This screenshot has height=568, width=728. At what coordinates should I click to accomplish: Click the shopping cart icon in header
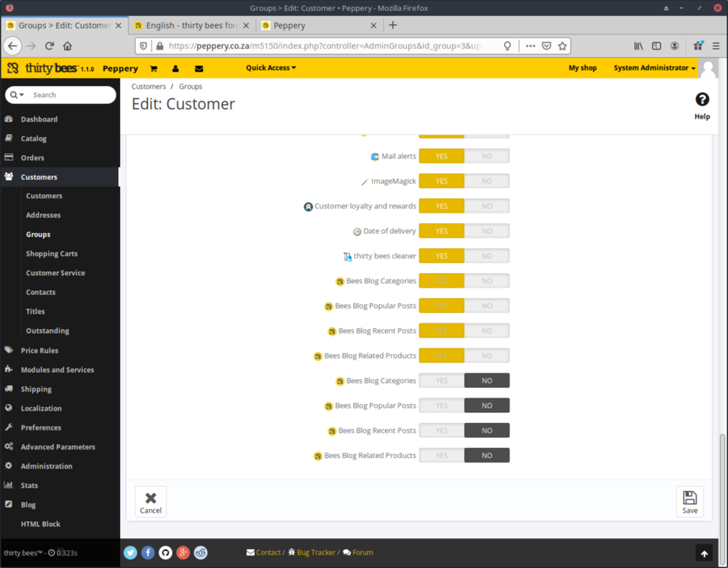[154, 68]
